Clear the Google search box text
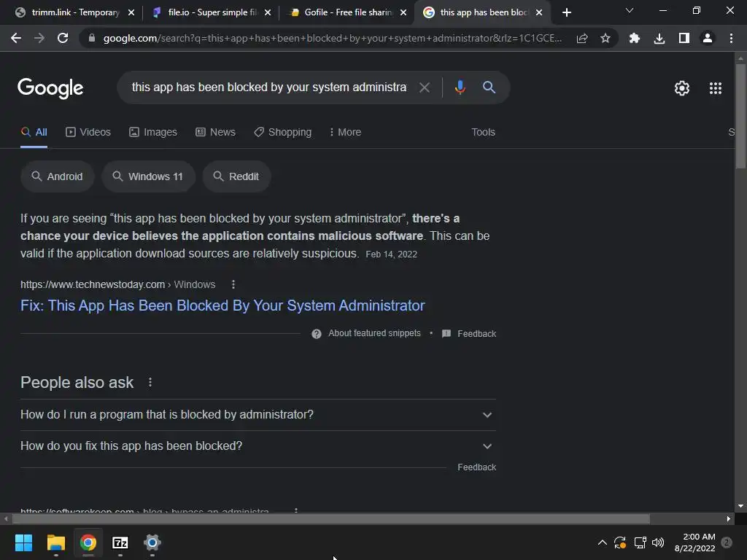The height and width of the screenshot is (560, 747). [424, 87]
